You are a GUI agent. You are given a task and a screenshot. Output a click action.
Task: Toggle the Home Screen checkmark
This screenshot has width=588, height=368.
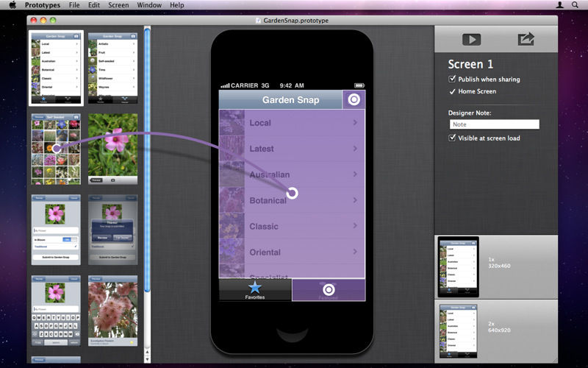(452, 91)
